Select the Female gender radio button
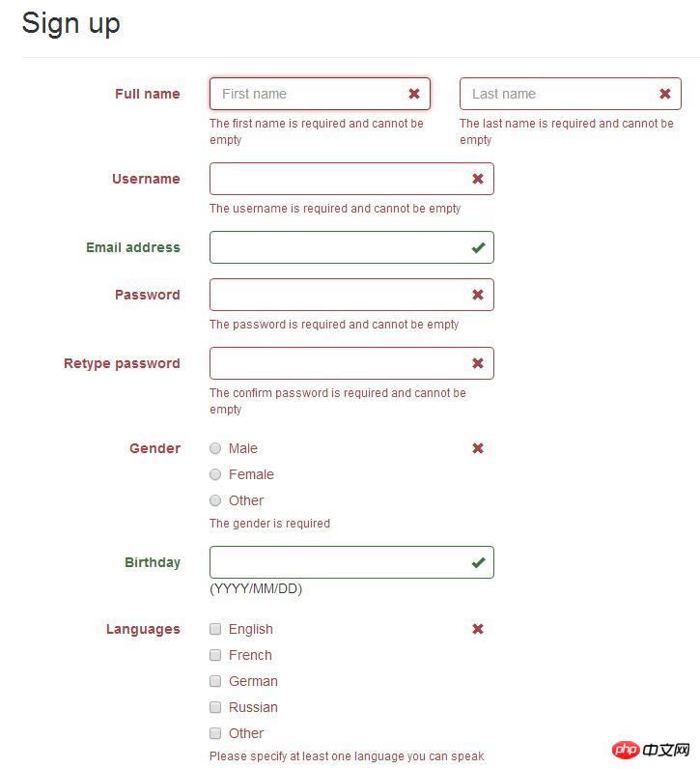The height and width of the screenshot is (769, 700). (x=215, y=474)
